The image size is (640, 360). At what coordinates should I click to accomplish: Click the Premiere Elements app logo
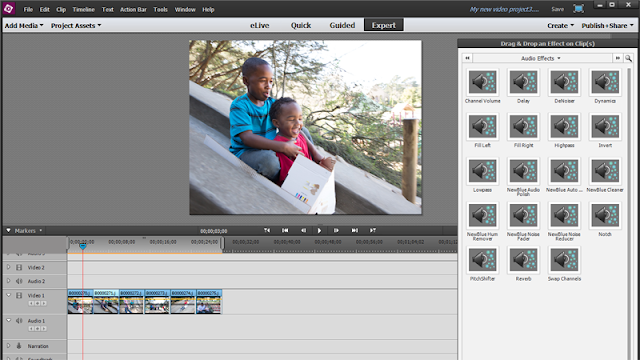point(9,8)
